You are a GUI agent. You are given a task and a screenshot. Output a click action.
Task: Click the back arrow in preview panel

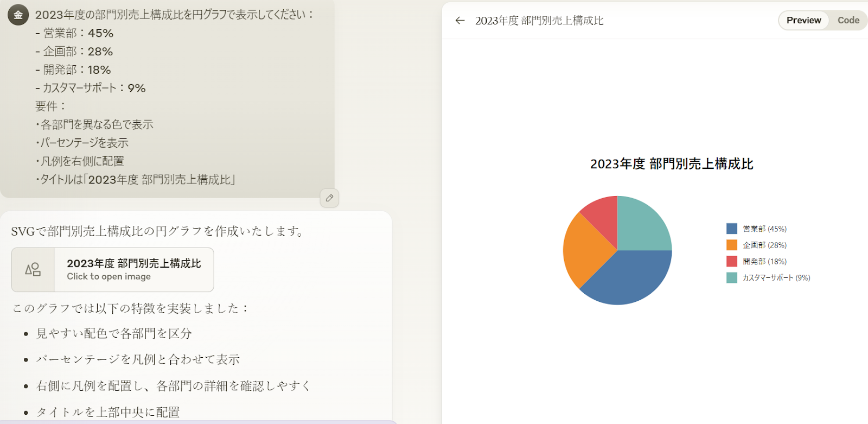[460, 21]
